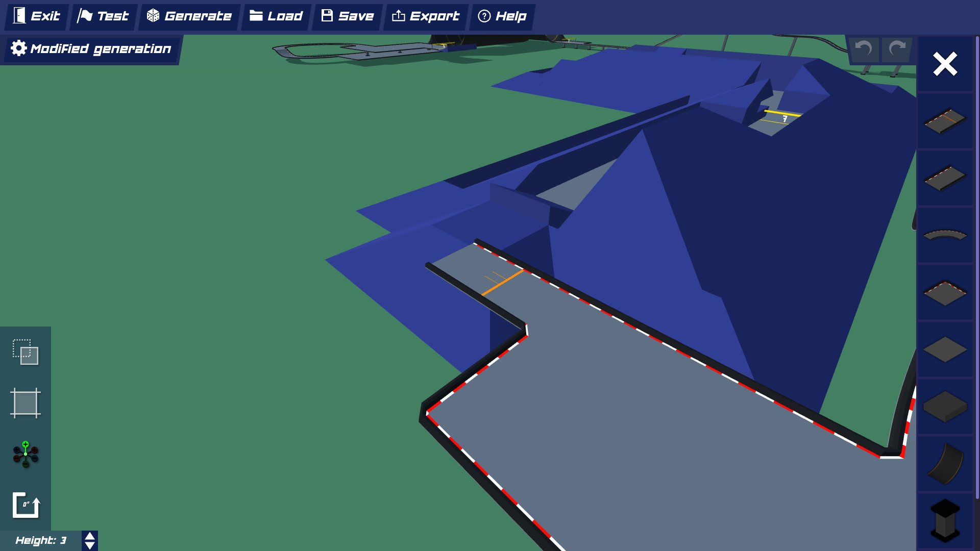Open the Generate menu
This screenshot has width=980, height=551.
click(189, 16)
